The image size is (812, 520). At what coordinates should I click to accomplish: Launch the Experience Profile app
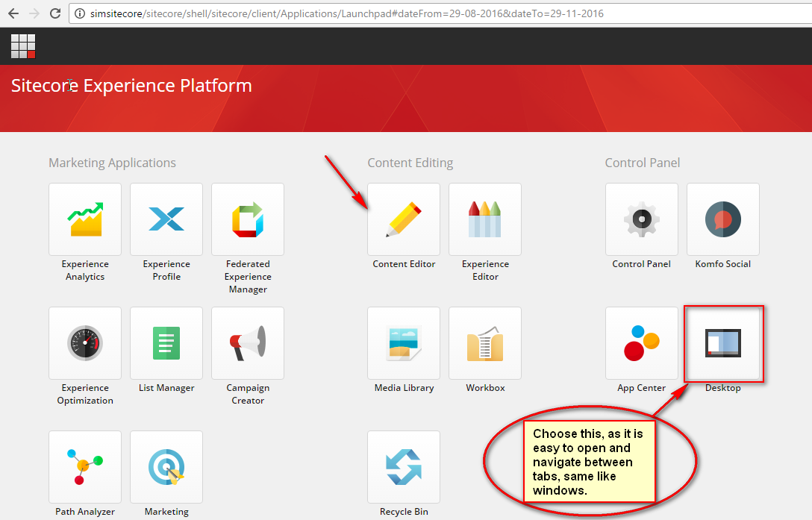tap(166, 219)
